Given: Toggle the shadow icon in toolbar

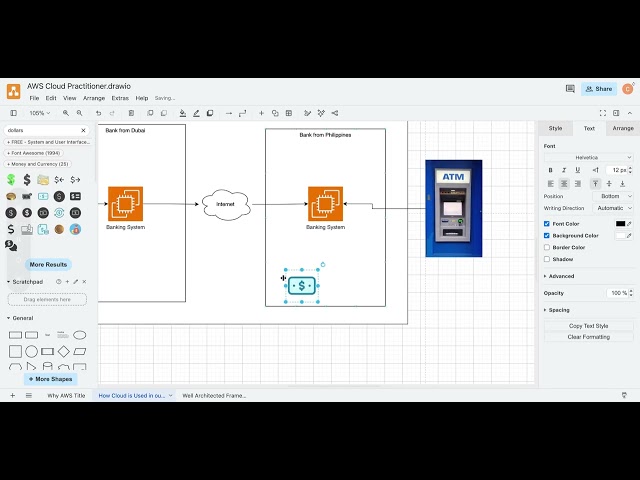Looking at the screenshot, I should [210, 113].
